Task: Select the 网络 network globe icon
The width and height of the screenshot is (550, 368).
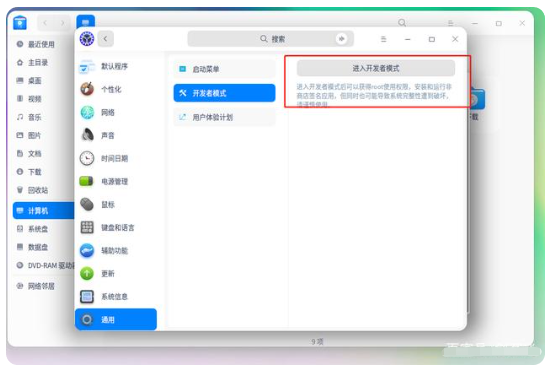Action: (87, 112)
